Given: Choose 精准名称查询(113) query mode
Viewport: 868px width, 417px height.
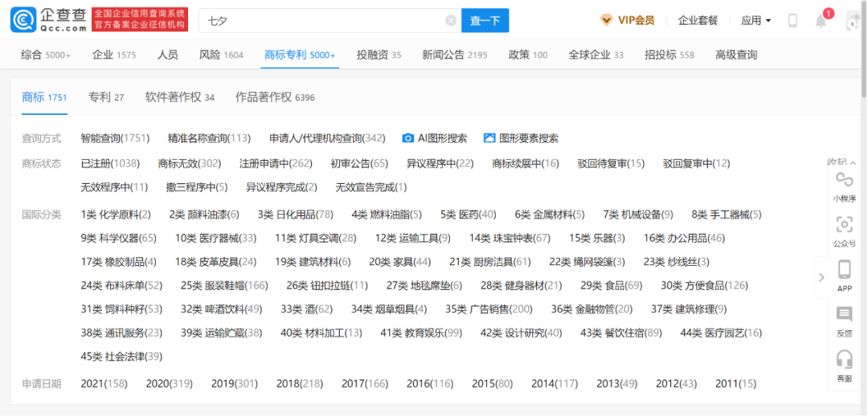Looking at the screenshot, I should click(x=209, y=138).
